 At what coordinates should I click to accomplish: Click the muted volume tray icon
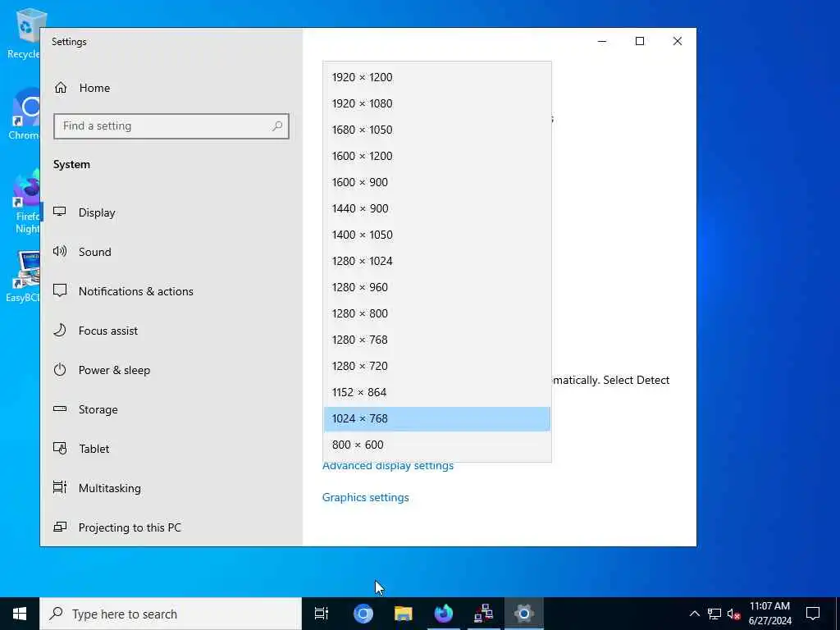tap(734, 614)
